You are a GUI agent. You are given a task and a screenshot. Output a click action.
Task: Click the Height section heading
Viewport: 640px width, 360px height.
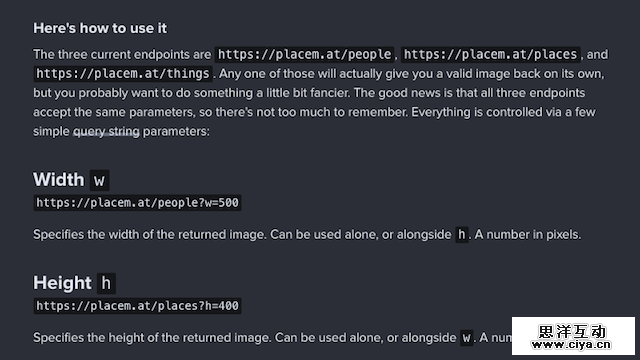coord(62,283)
